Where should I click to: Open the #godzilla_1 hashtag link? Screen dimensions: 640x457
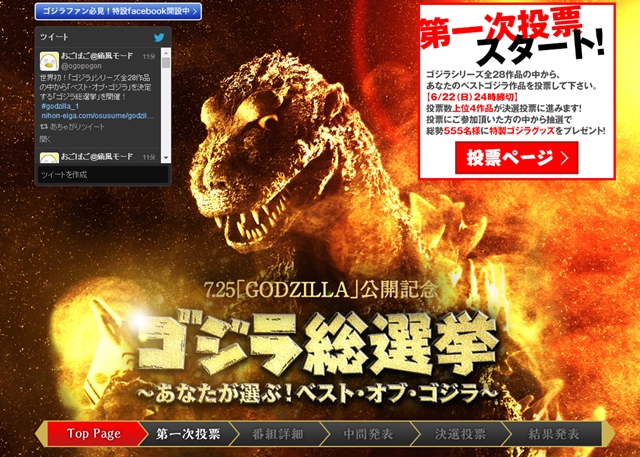[60, 106]
